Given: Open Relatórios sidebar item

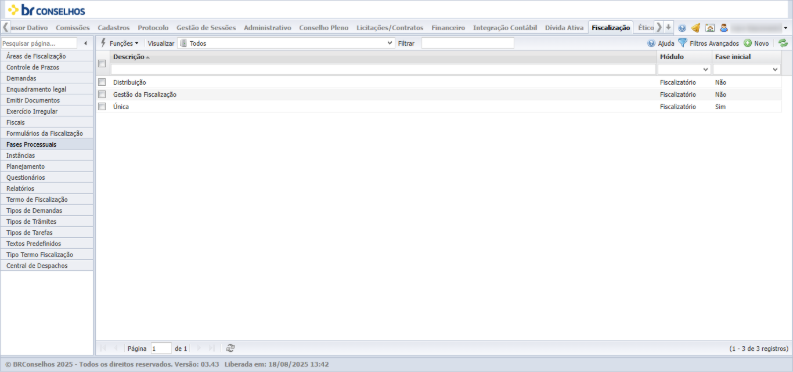Looking at the screenshot, I should coord(47,189).
